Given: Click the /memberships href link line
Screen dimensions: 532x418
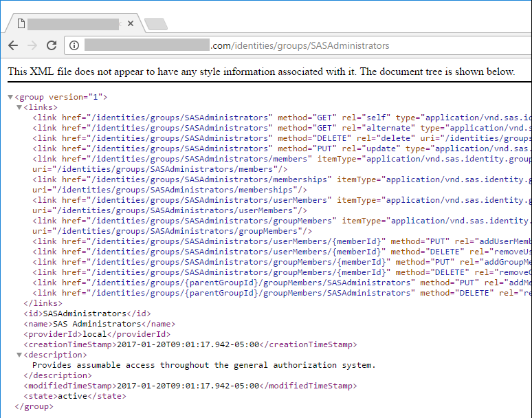Looking at the screenshot, I should (282, 179).
